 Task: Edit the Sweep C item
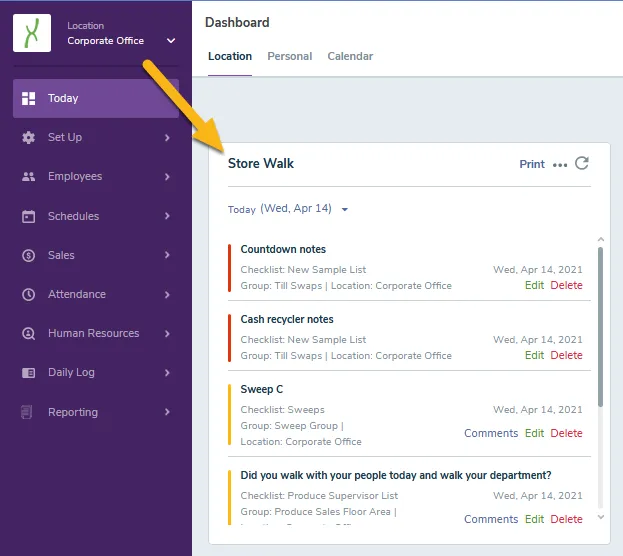pyautogui.click(x=534, y=433)
